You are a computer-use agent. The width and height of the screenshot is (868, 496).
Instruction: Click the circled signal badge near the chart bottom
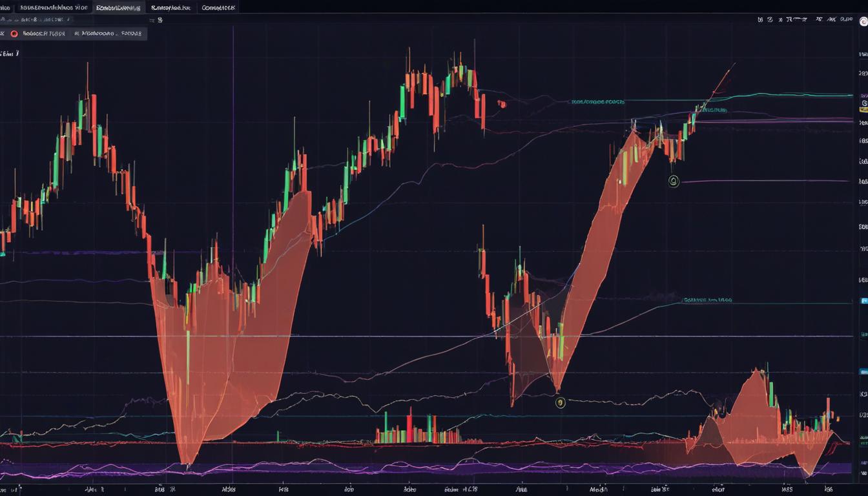pyautogui.click(x=559, y=402)
